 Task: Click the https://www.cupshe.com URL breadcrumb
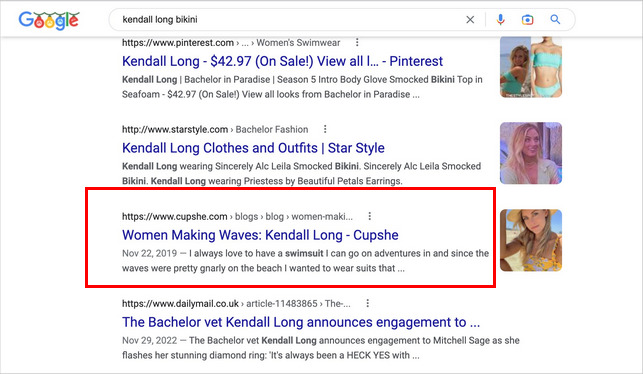[237, 217]
